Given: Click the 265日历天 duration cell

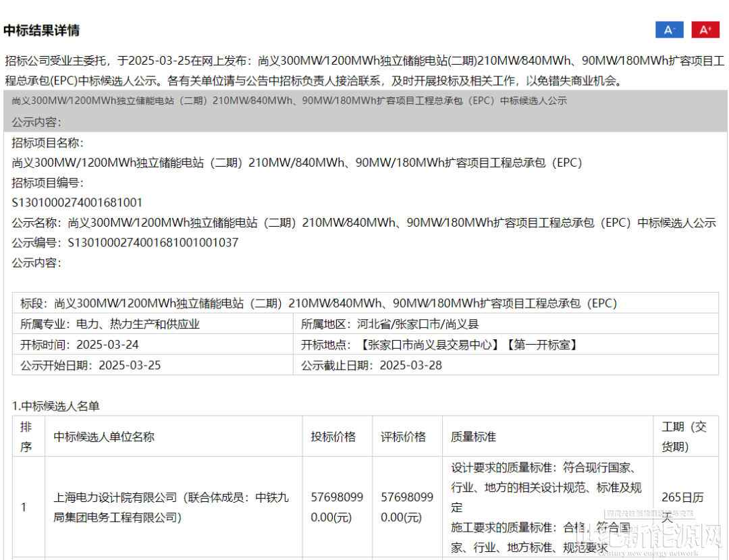Looking at the screenshot, I should [686, 507].
